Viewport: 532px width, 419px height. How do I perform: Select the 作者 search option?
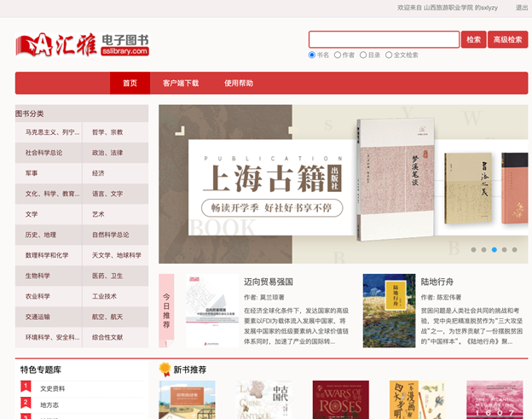pos(338,55)
